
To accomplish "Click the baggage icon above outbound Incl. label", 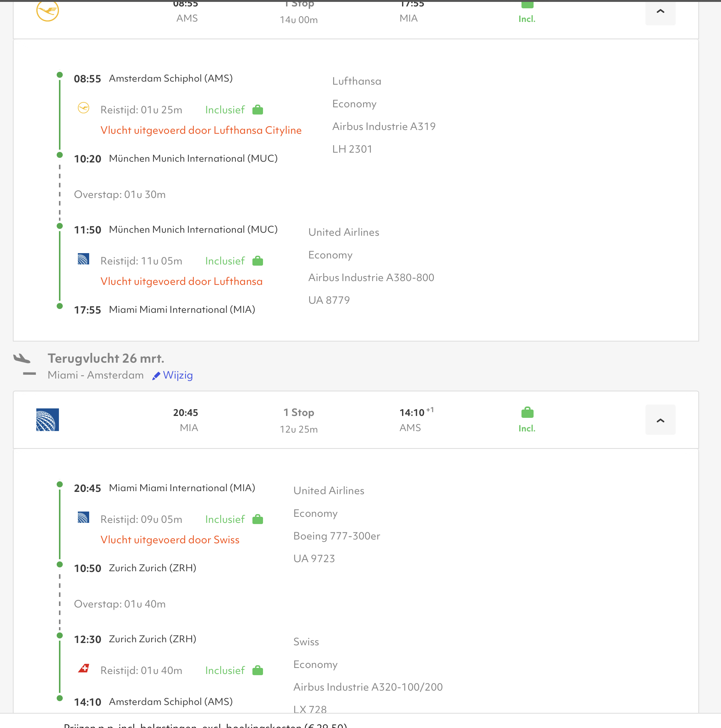I will coord(527,5).
